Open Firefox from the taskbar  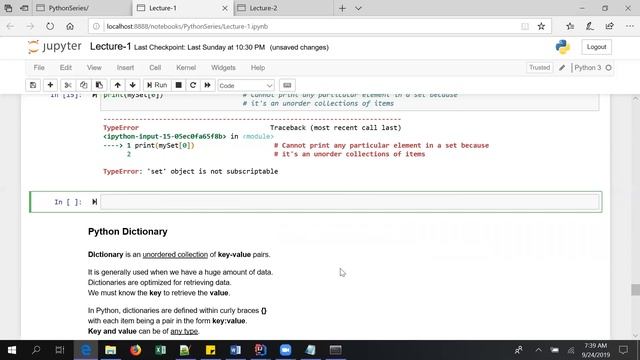(136, 350)
